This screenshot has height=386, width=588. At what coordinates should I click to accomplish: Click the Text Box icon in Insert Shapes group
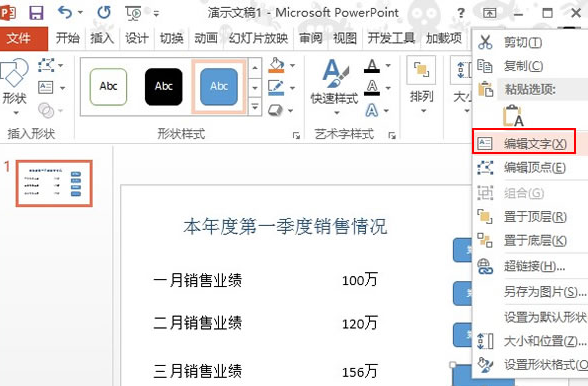pos(46,88)
